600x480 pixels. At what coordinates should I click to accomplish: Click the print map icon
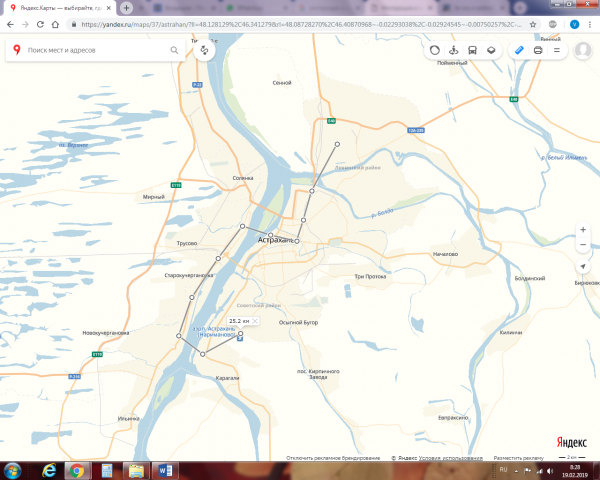point(537,49)
